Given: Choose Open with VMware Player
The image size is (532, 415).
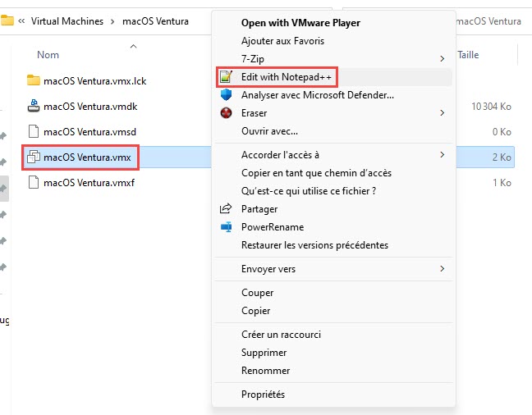Looking at the screenshot, I should pyautogui.click(x=300, y=23).
